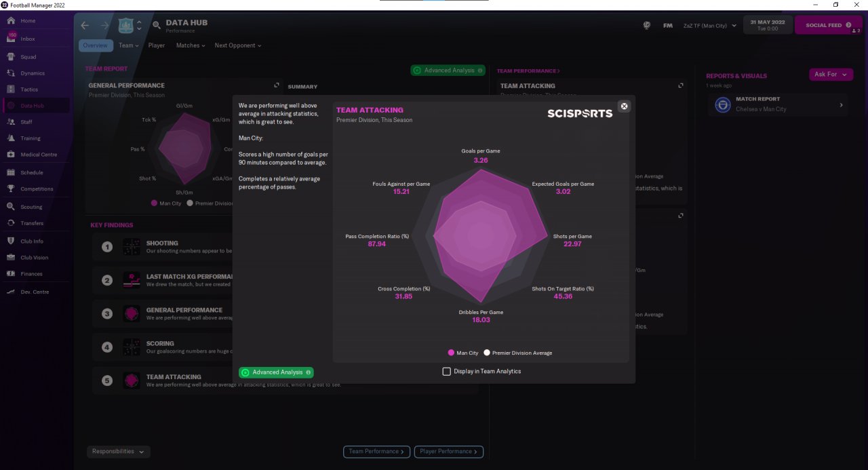Click Man City legend in General Performance

(x=166, y=203)
